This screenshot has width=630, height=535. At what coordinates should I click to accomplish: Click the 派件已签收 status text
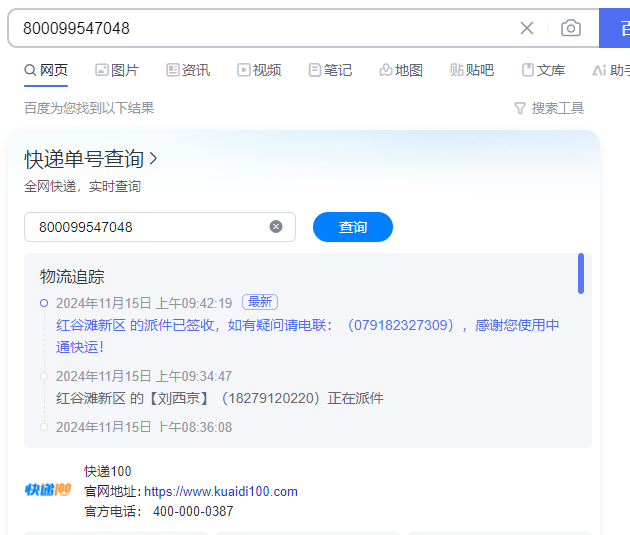point(307,336)
